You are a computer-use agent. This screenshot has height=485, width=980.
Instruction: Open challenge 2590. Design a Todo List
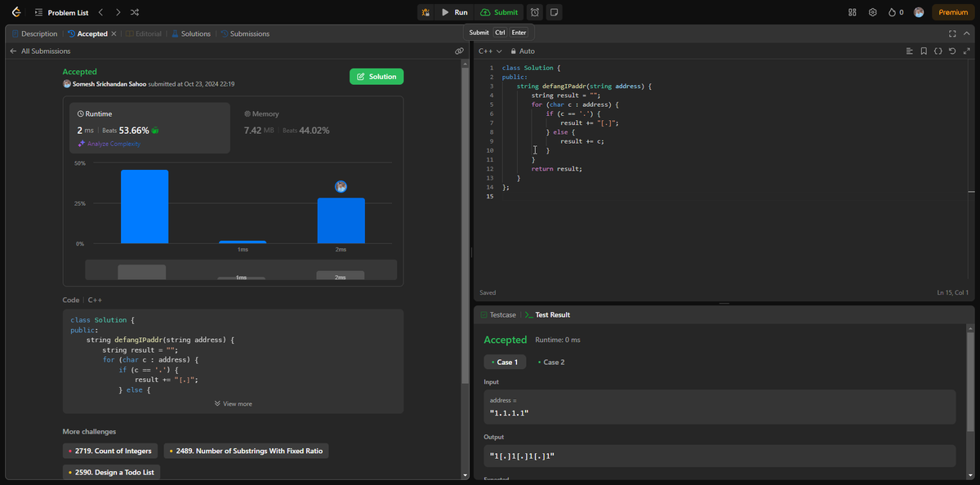(x=111, y=472)
